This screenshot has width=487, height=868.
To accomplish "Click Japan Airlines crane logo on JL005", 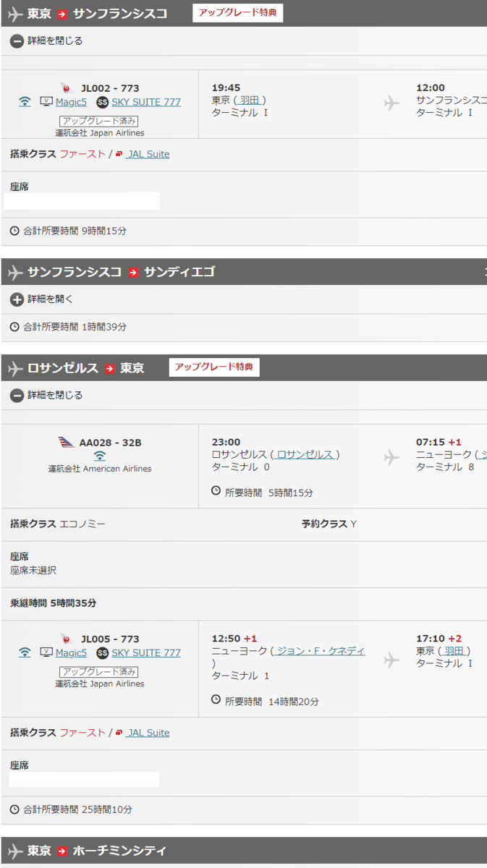I will coord(68,639).
